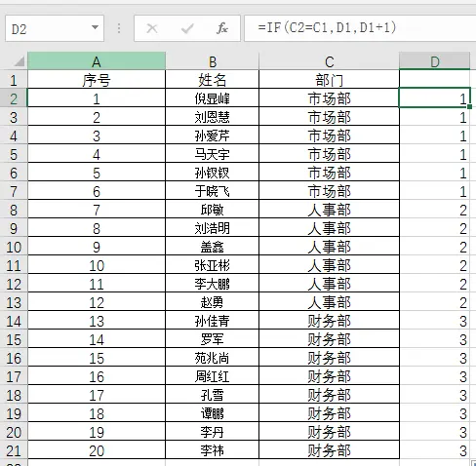Select column D header
This screenshot has width=476, height=466.
pyautogui.click(x=434, y=60)
